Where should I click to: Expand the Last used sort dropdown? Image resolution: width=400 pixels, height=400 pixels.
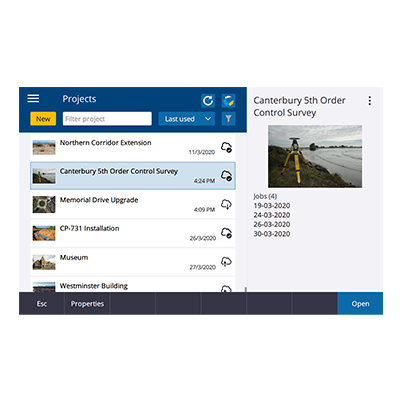tap(187, 119)
